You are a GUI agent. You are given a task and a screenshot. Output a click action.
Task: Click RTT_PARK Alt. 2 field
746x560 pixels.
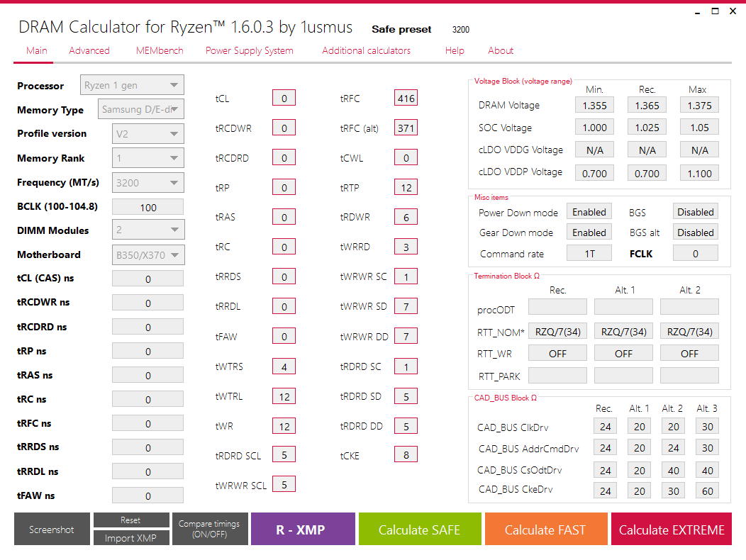689,376
